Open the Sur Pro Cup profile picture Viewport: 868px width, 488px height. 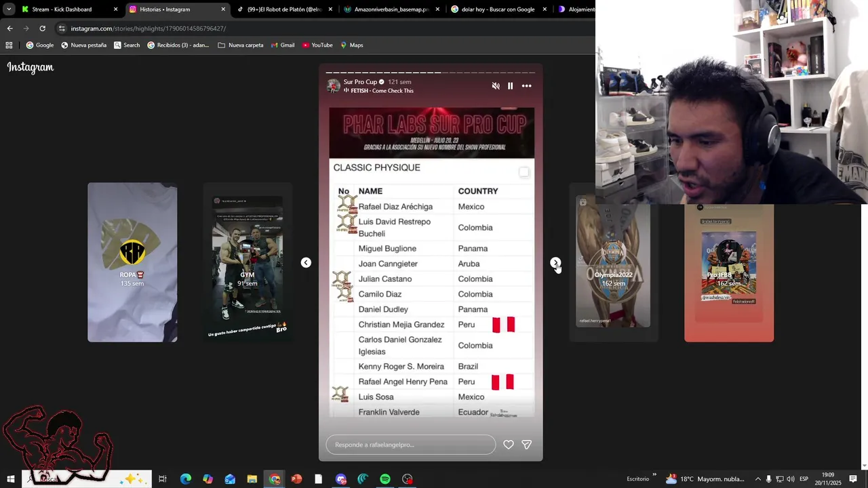(334, 86)
